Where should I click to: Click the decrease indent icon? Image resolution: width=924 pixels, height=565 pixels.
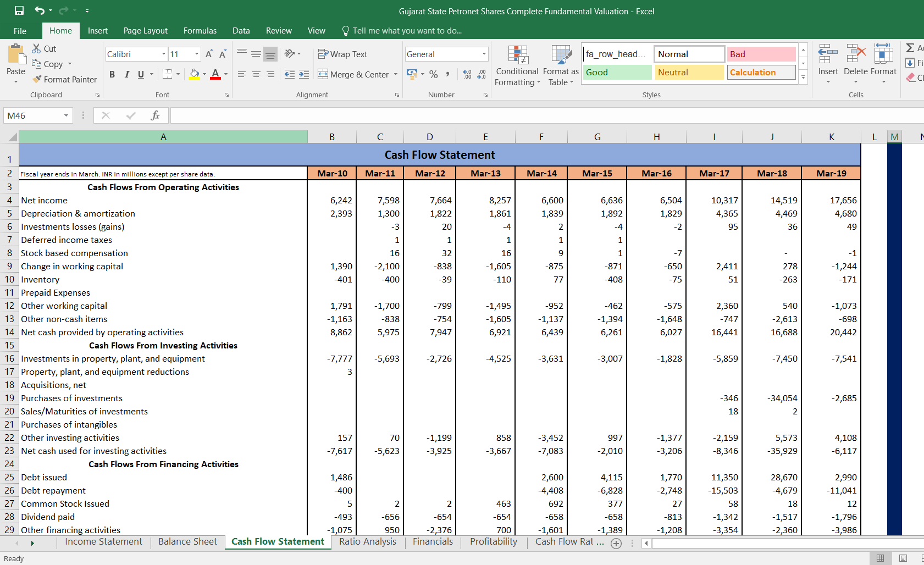pos(290,74)
